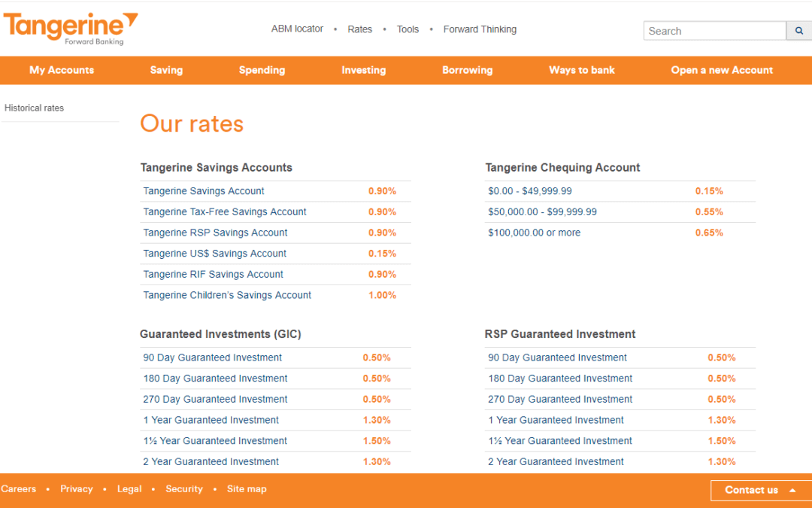The image size is (812, 508).
Task: Open Tangerine US$ Savings Account link
Action: [215, 254]
